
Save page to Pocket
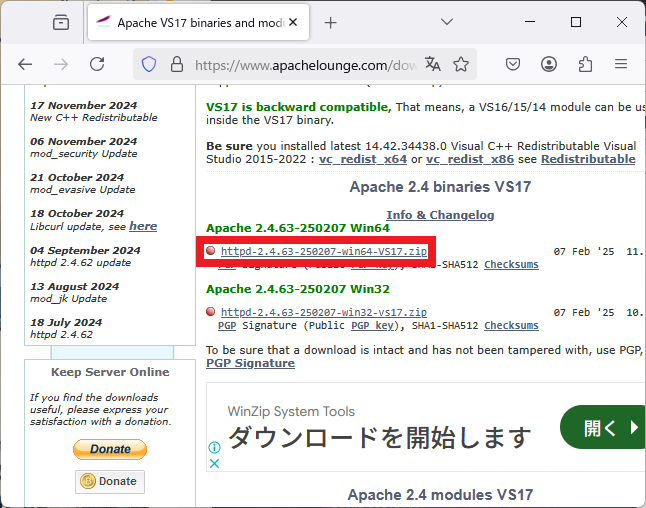[x=513, y=64]
